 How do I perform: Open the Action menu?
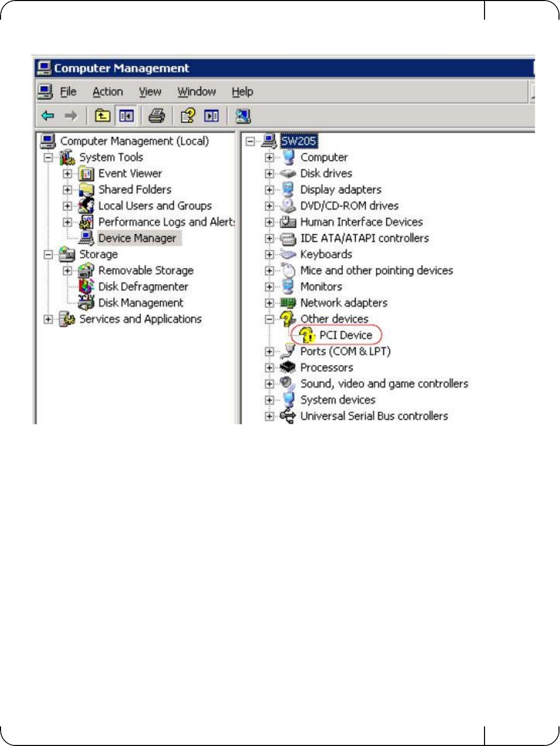click(x=108, y=92)
